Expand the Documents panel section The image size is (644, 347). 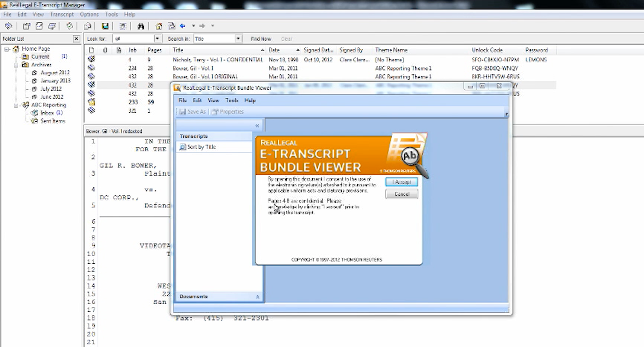pyautogui.click(x=258, y=297)
